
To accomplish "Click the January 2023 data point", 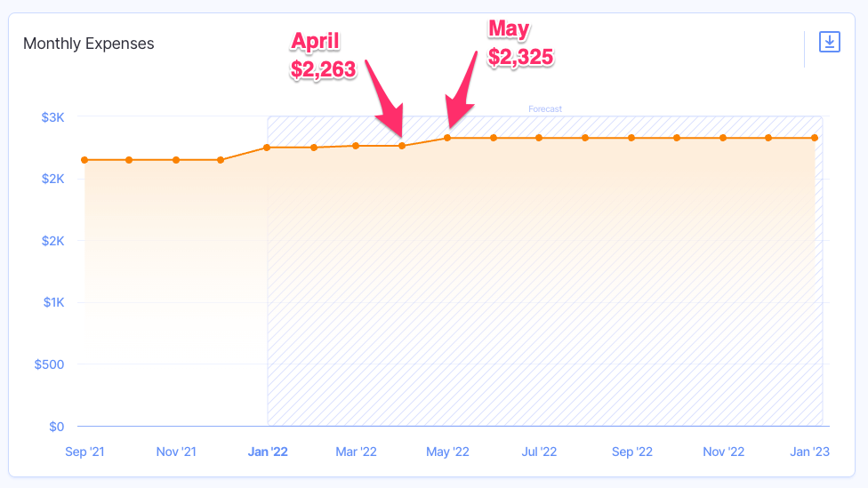I will [x=815, y=138].
